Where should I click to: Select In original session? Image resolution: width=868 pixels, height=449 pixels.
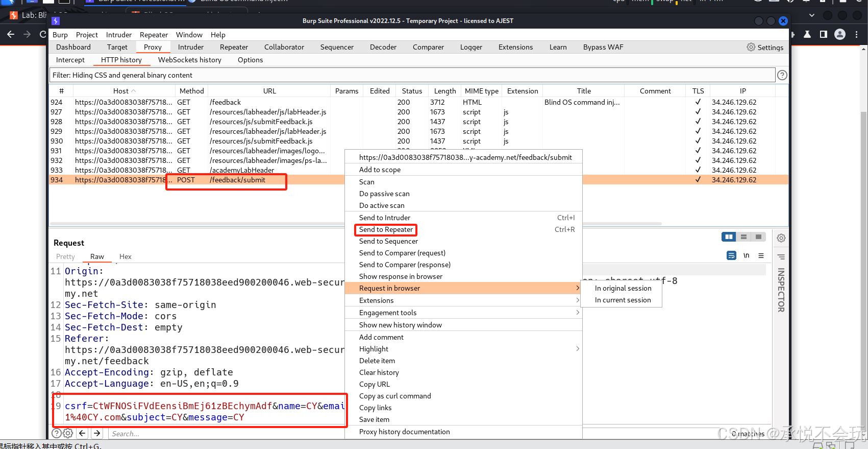pyautogui.click(x=623, y=288)
